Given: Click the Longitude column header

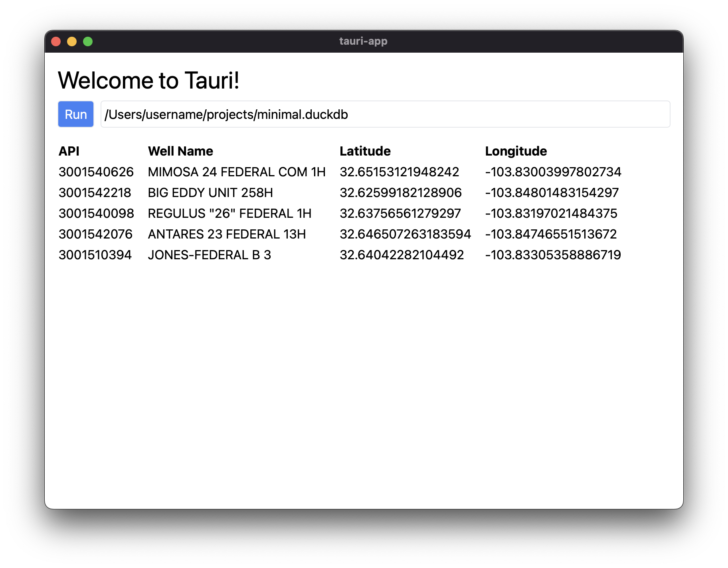Looking at the screenshot, I should tap(516, 151).
